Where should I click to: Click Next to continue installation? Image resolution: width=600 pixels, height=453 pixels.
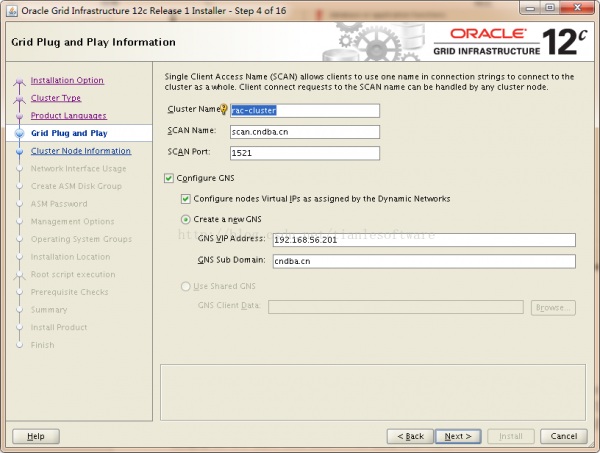click(458, 436)
